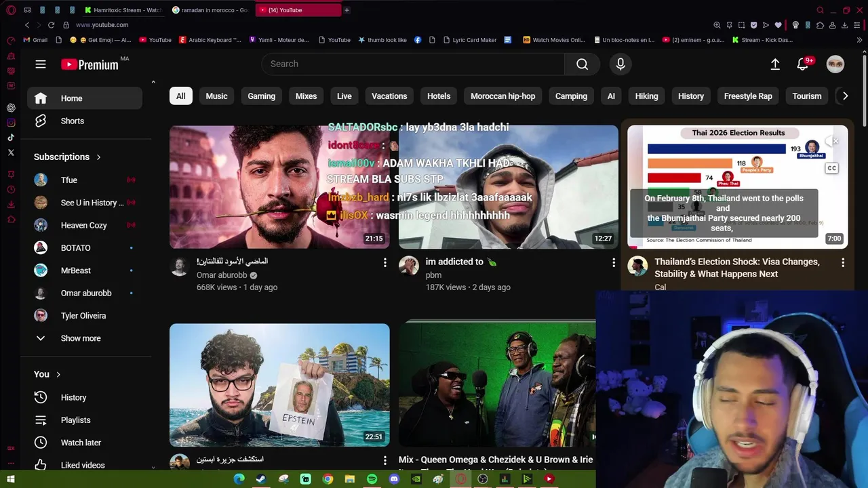This screenshot has height=488, width=868.
Task: Open Instagram in the Opera sidebar
Action: 11,123
